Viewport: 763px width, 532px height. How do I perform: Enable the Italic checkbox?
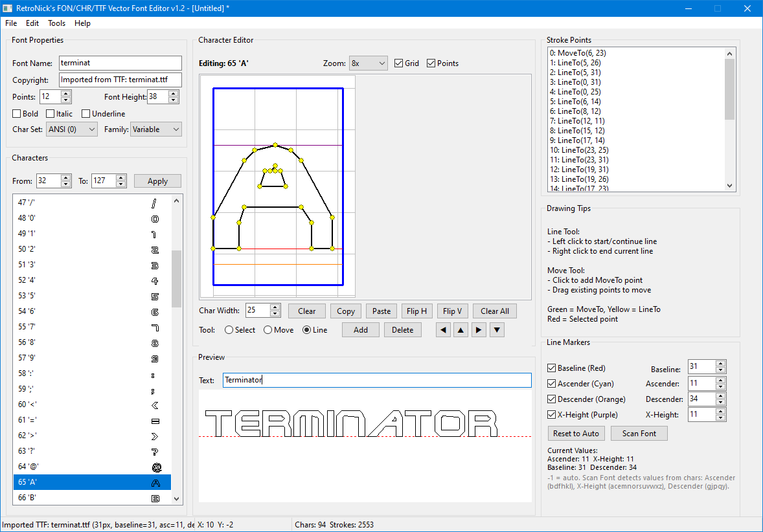pyautogui.click(x=50, y=114)
